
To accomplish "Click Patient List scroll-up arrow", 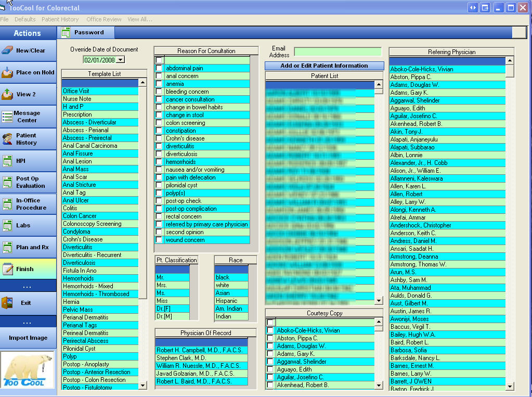I will point(379,85).
